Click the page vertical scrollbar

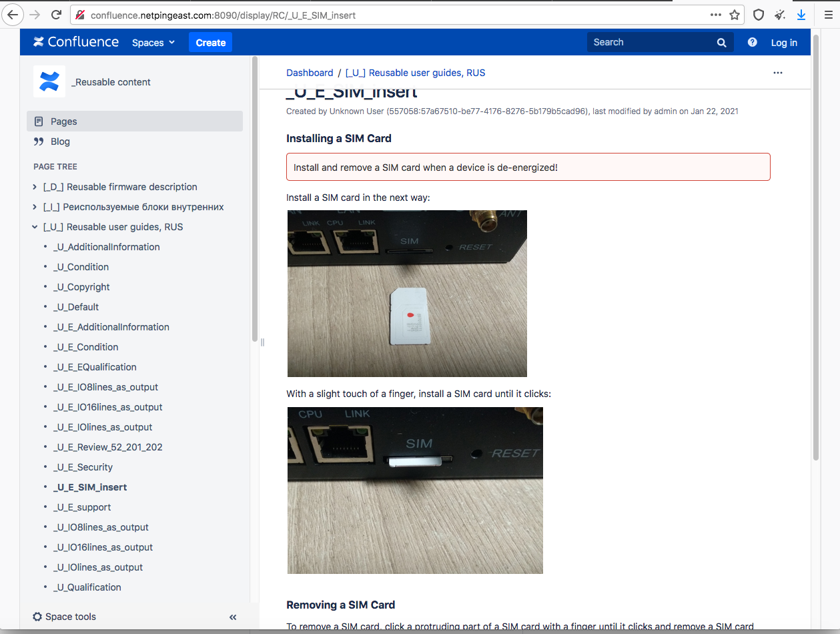point(816,247)
